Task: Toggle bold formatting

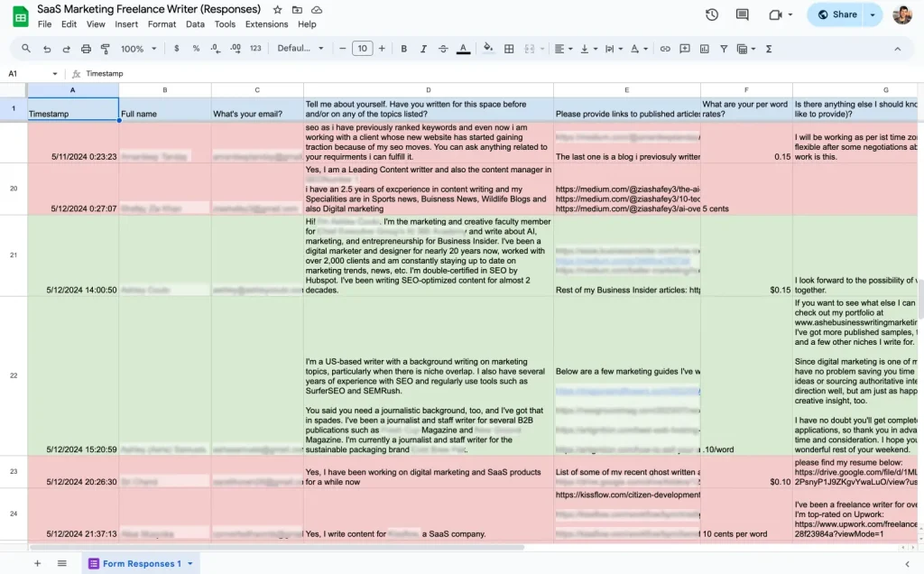Action: (x=403, y=49)
